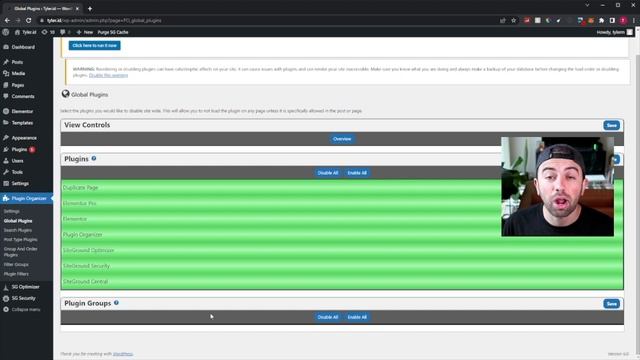Viewport: 640px width, 360px height.
Task: Click the WordPress logo in admin bar
Action: point(6,32)
